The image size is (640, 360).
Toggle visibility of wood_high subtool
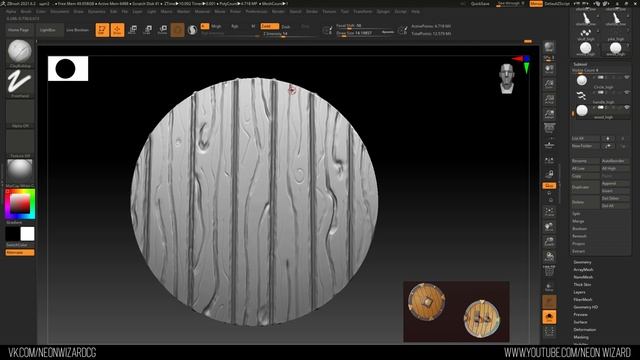[x=627, y=107]
